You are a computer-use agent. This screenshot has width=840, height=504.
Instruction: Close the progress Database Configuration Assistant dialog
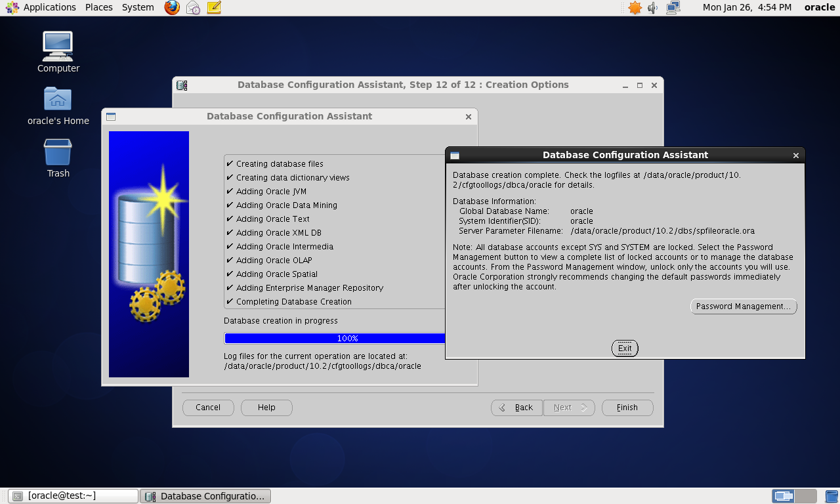pyautogui.click(x=469, y=117)
